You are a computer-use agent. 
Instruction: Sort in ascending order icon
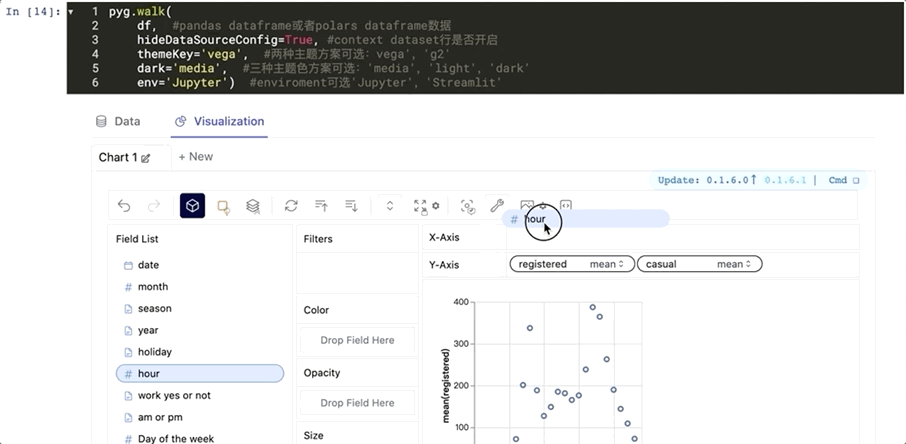(321, 206)
